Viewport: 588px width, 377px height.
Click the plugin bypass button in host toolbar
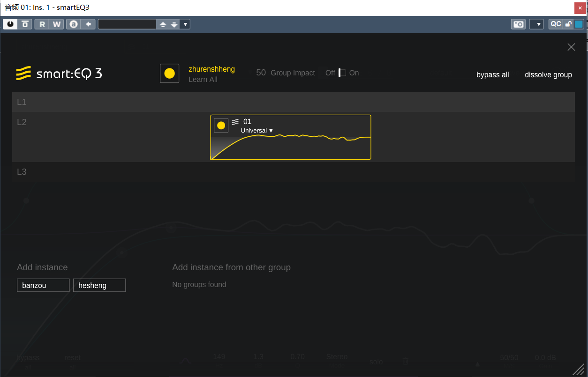[x=25, y=24]
